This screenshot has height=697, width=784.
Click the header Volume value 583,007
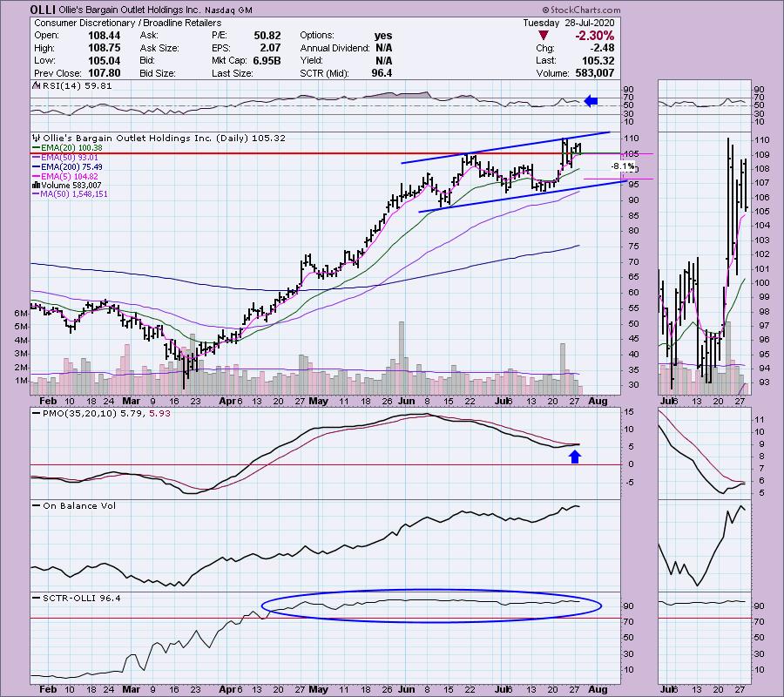point(594,73)
